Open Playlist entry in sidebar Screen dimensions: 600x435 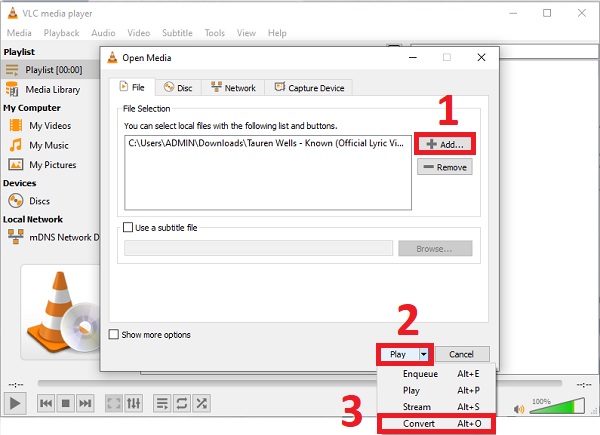click(x=51, y=70)
